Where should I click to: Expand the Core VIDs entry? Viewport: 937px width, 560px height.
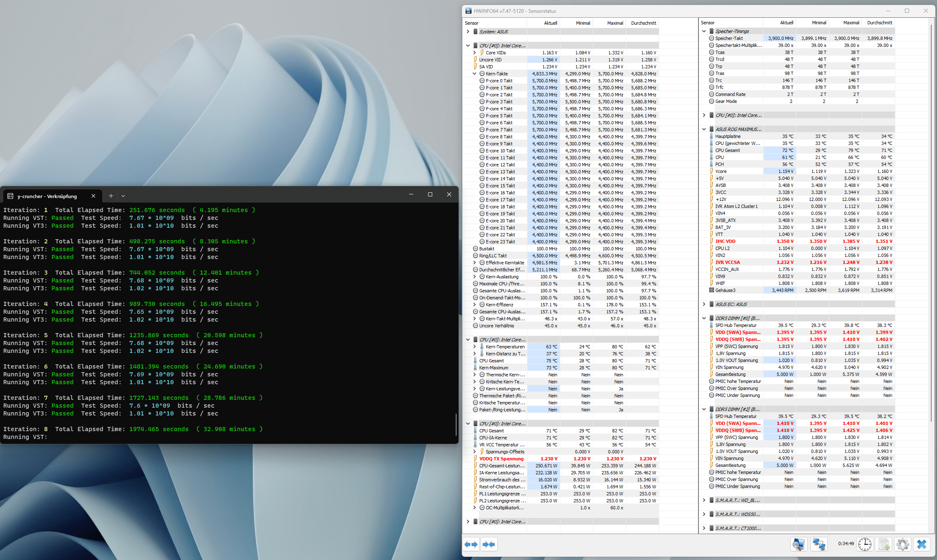474,53
